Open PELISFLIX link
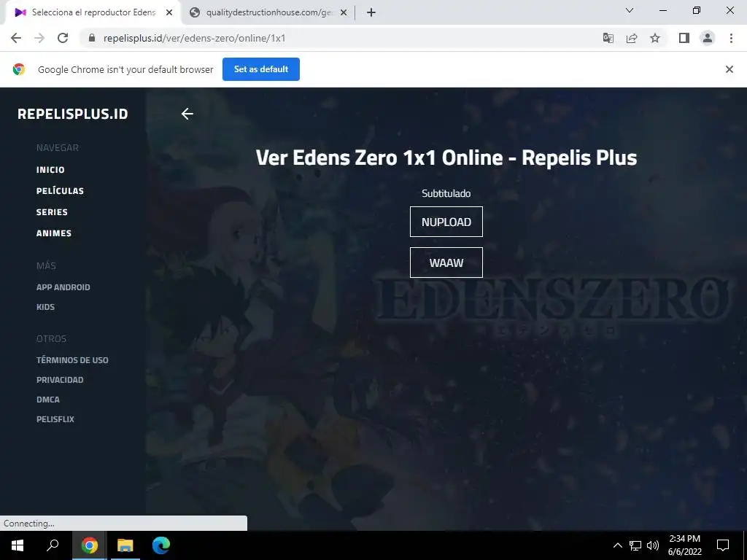This screenshot has height=560, width=747. click(x=55, y=419)
